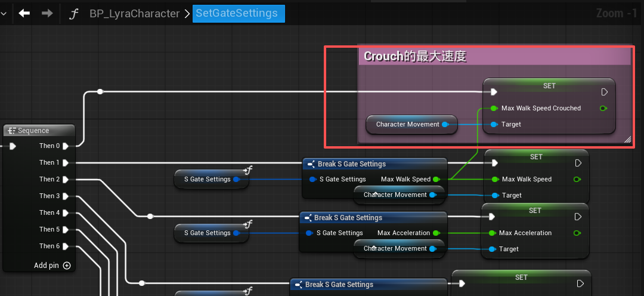The width and height of the screenshot is (644, 296).
Task: Click exec output pin of Max Walk Speed Crouched SET
Action: [604, 92]
